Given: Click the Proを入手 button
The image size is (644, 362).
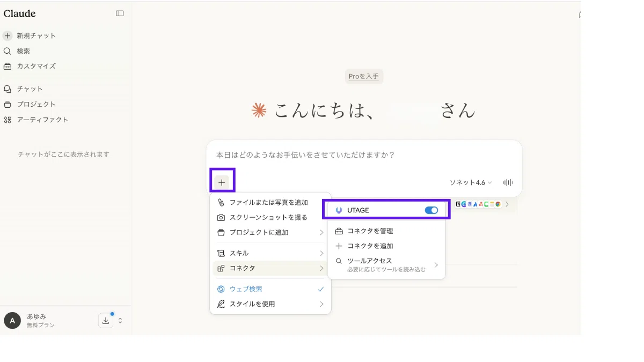Looking at the screenshot, I should [364, 77].
